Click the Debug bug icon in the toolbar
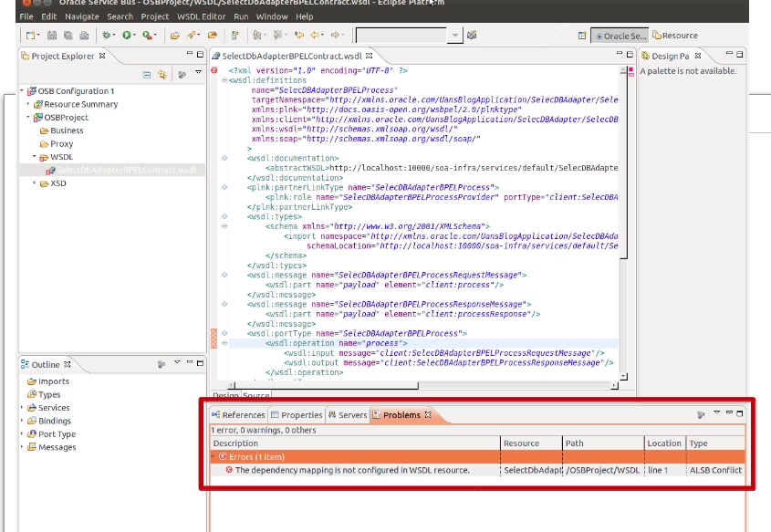This screenshot has width=771, height=532. [x=108, y=36]
